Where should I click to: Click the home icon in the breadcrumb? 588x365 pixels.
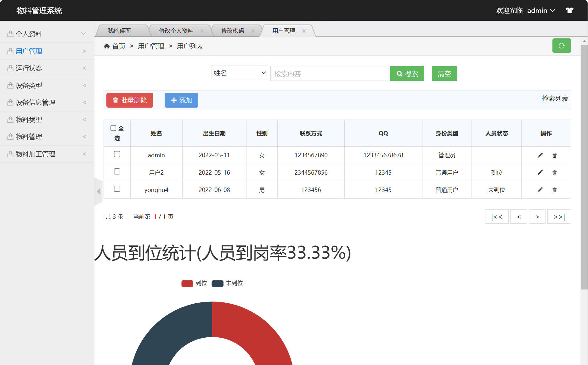107,46
